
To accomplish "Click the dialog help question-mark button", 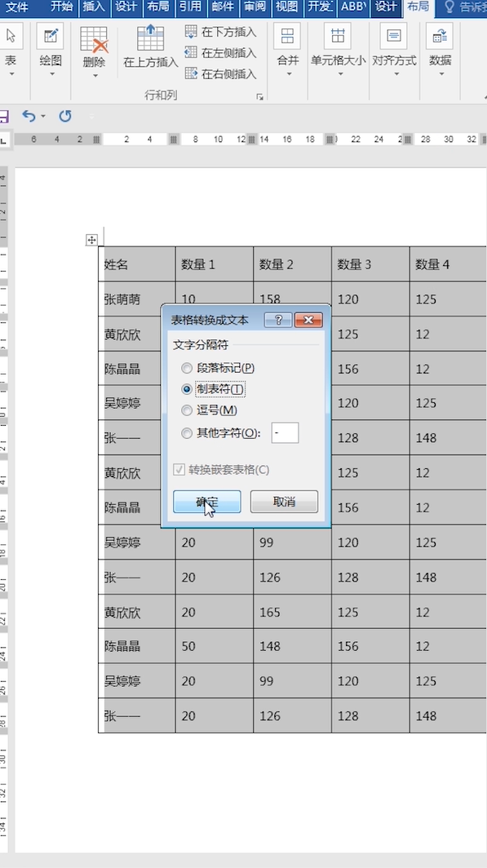I will click(x=278, y=320).
